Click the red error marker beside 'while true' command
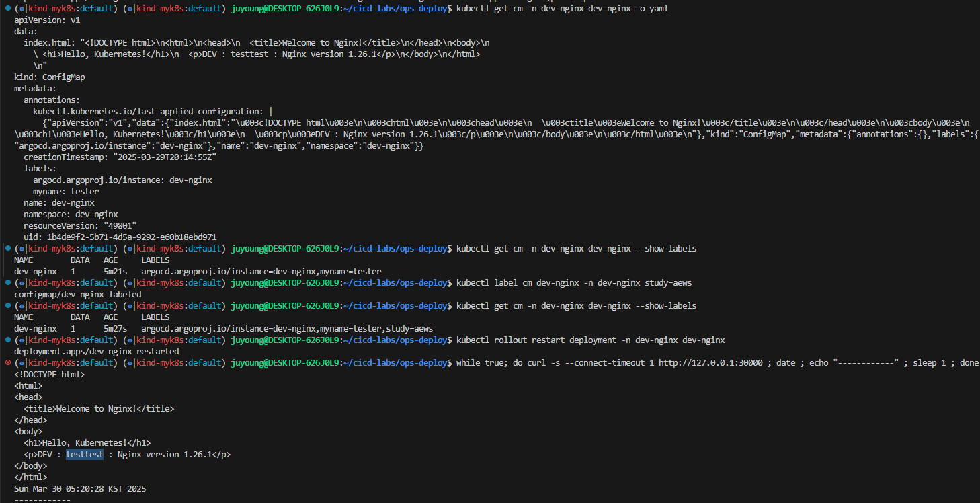The image size is (980, 503). (7, 363)
